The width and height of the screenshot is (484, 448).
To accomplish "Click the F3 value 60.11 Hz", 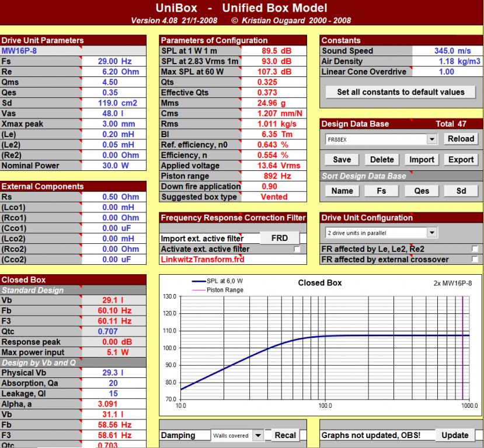I will tap(114, 321).
